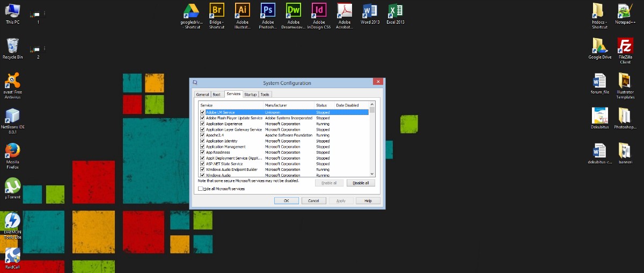Select the Adobe Bridge shortcut icon

click(217, 11)
